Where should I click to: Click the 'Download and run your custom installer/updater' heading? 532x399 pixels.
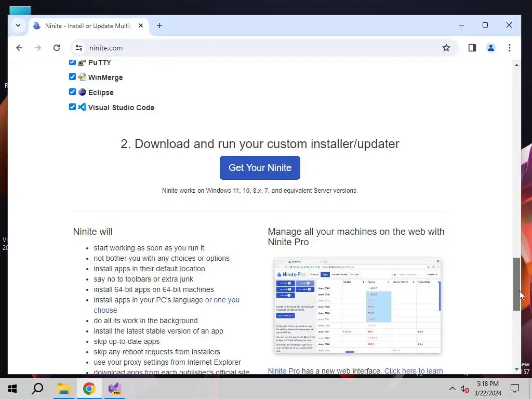[260, 144]
